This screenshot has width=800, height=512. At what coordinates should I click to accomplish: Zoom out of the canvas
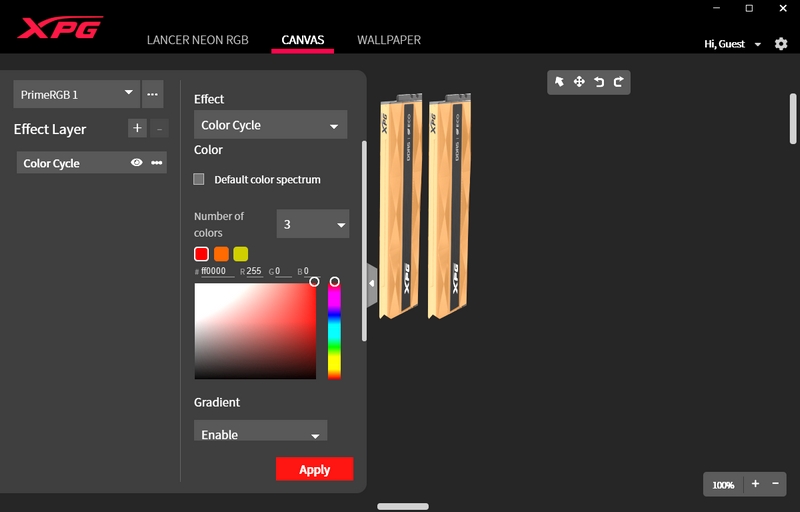click(775, 484)
